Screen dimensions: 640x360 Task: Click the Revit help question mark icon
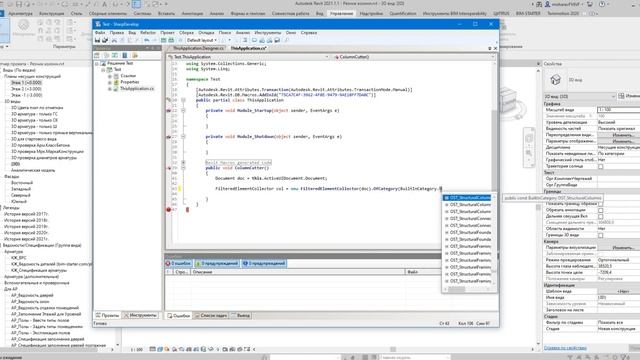point(602,4)
